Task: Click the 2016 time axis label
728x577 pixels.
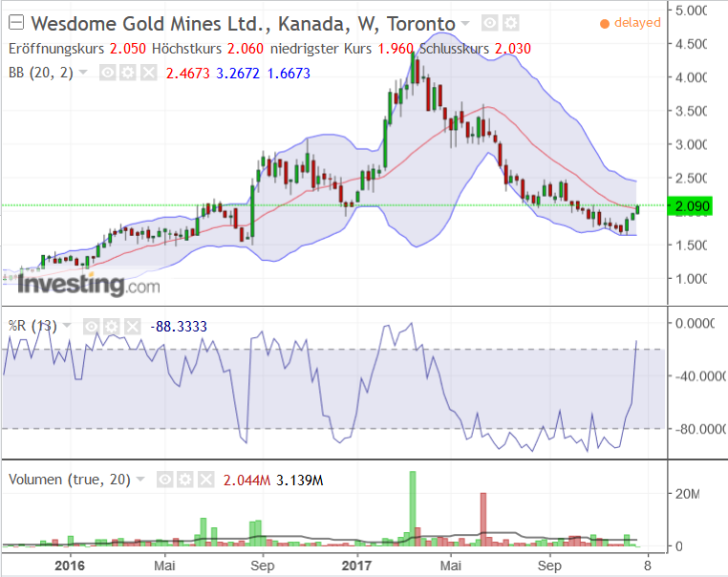Action: click(x=70, y=566)
